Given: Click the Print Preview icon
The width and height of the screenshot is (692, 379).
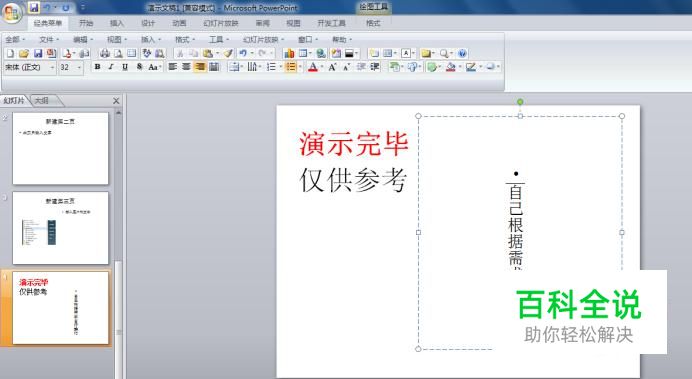Looking at the screenshot, I should click(118, 53).
